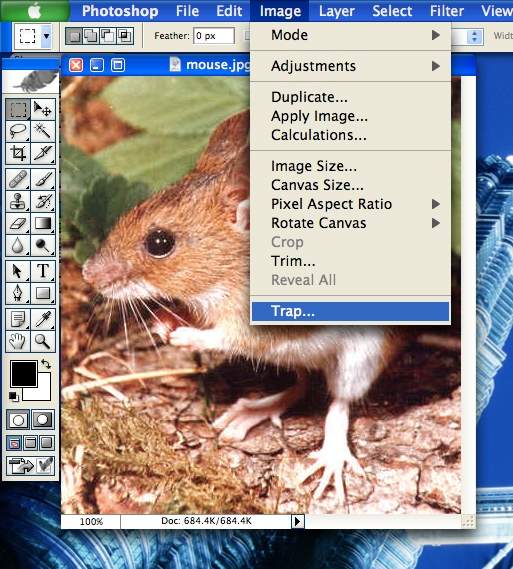The height and width of the screenshot is (569, 513).
Task: Set Intersect with selection mode
Action: tap(125, 36)
